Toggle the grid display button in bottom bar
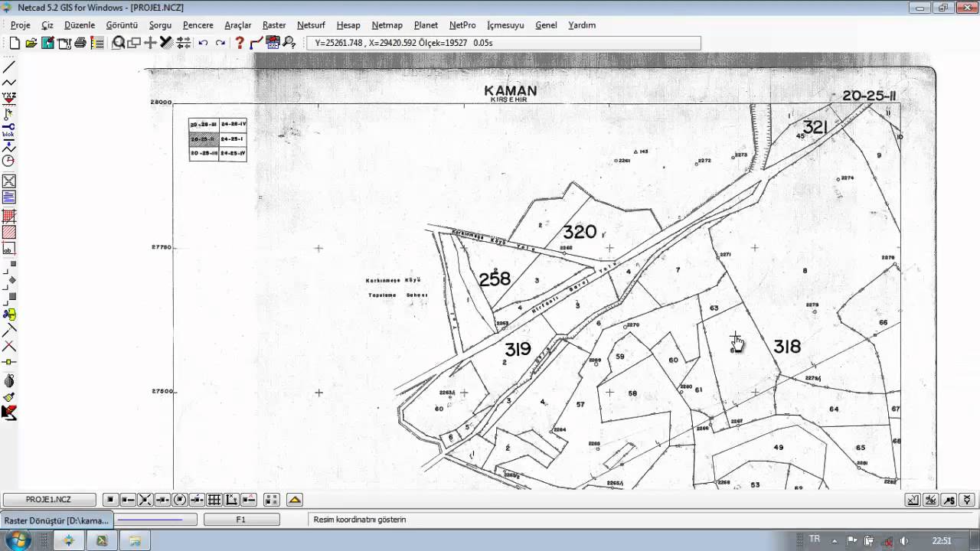This screenshot has height=551, width=980. 214,500
